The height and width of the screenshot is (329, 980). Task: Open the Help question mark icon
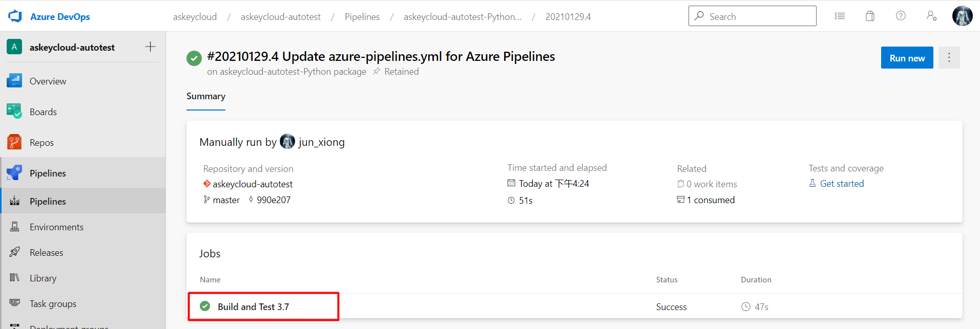point(901,16)
